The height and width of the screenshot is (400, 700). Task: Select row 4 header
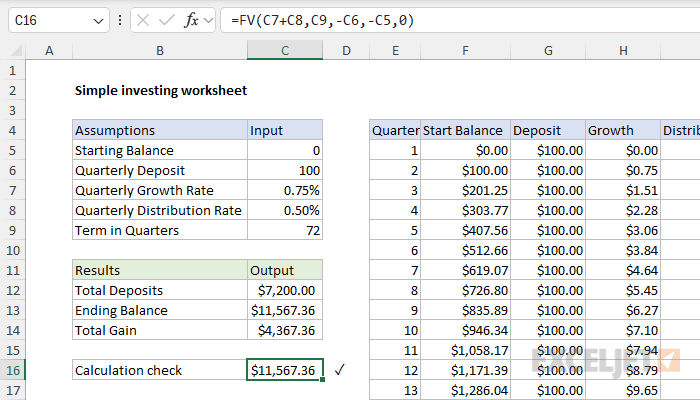point(12,130)
